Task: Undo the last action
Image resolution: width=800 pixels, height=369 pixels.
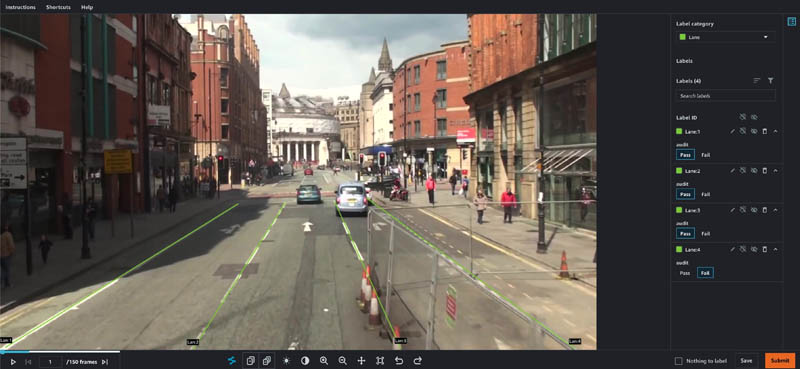Action: pos(399,361)
